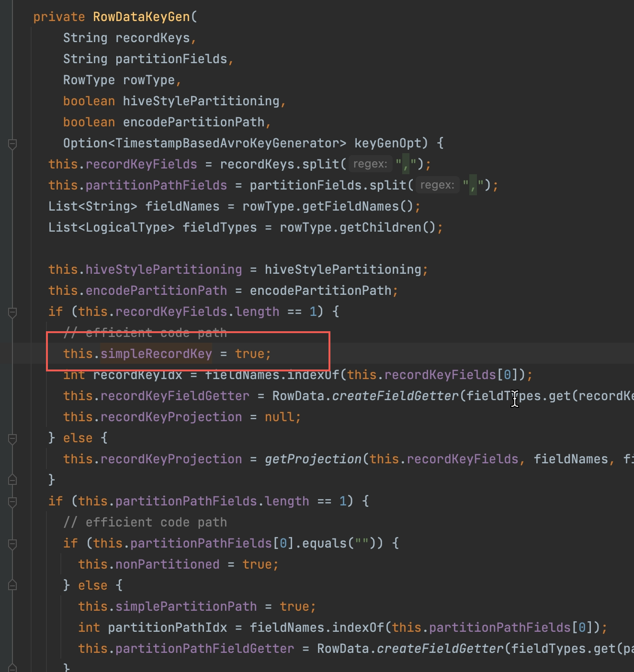Click hiveStylePartitioning field after this on assignment line
The image size is (634, 672).
163,269
